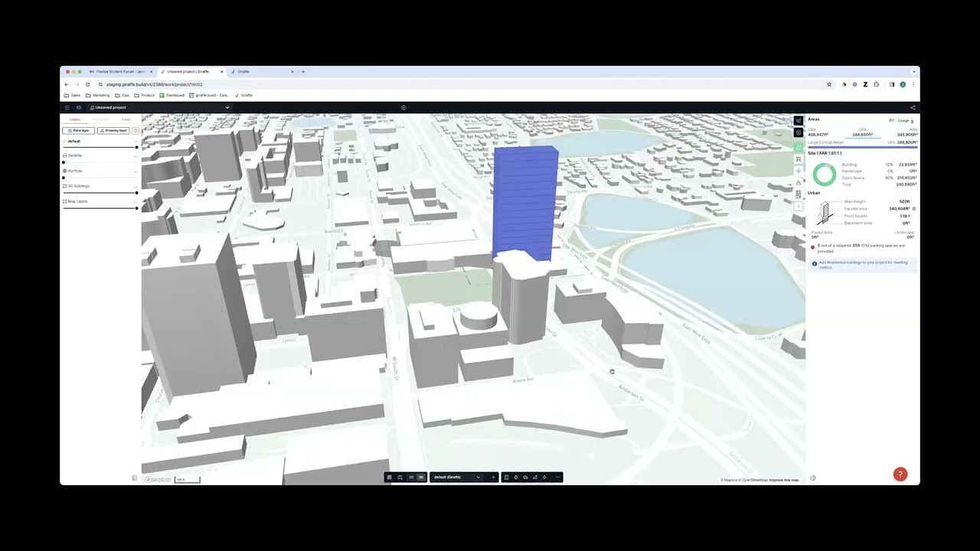Reload the page with browser refresh icon

point(87,84)
